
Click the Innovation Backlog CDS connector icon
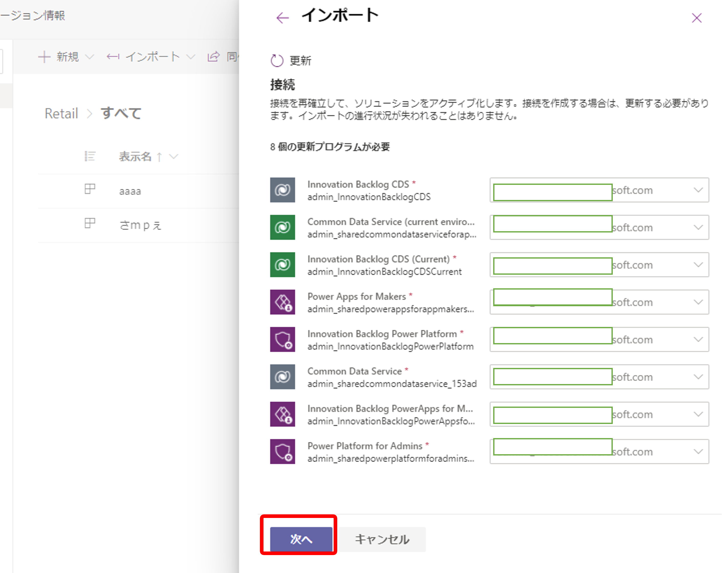click(282, 190)
